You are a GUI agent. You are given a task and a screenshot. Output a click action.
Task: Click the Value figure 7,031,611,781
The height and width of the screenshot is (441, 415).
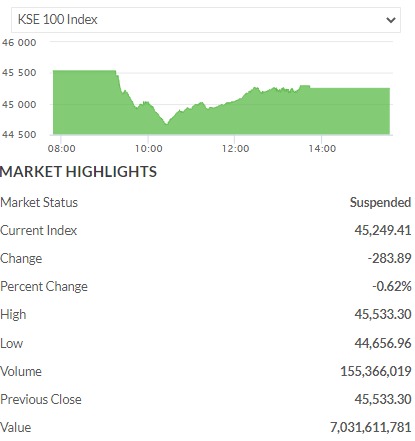tap(371, 427)
